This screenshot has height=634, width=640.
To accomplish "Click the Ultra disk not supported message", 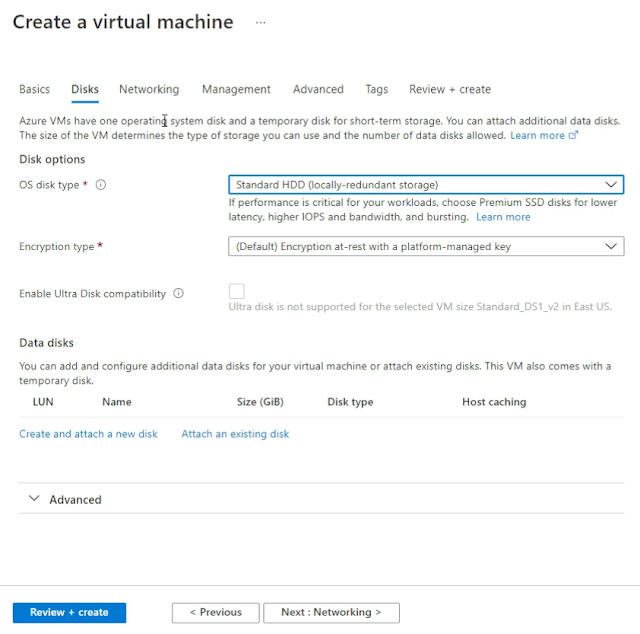I will coord(420,307).
